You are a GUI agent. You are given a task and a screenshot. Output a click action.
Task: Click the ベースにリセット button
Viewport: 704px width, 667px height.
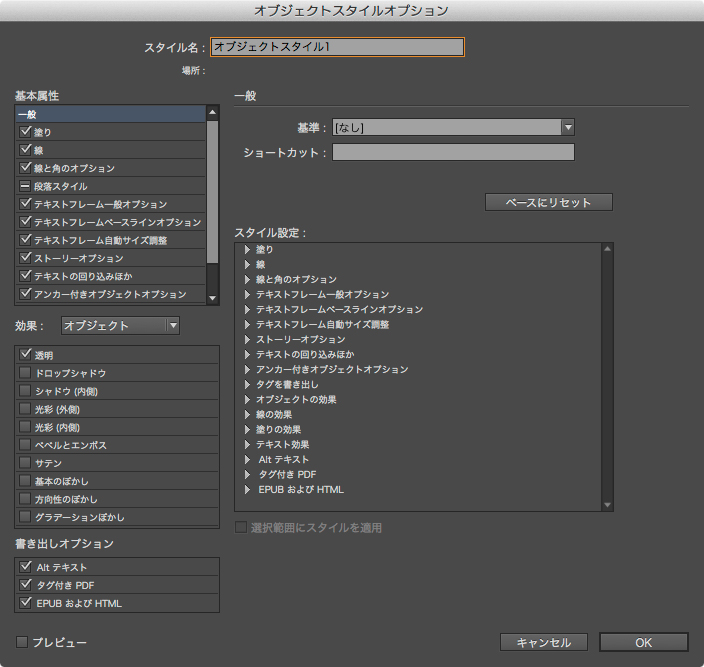(x=548, y=202)
